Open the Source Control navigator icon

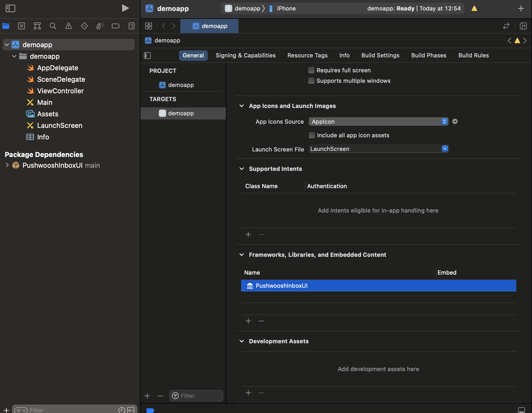click(x=21, y=26)
